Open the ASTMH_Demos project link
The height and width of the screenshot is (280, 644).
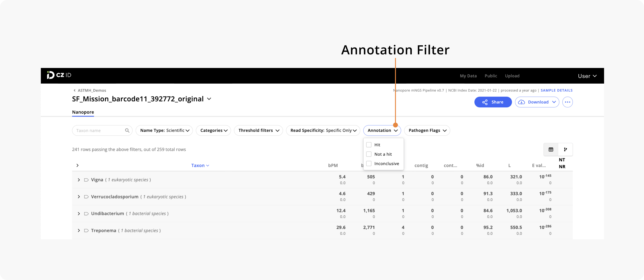pos(92,90)
